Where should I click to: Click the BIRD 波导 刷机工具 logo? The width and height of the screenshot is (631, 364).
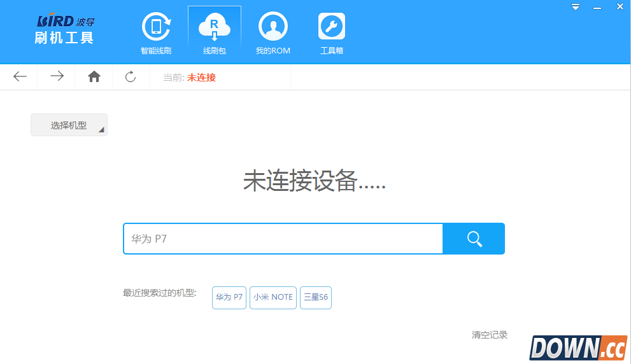coord(64,30)
